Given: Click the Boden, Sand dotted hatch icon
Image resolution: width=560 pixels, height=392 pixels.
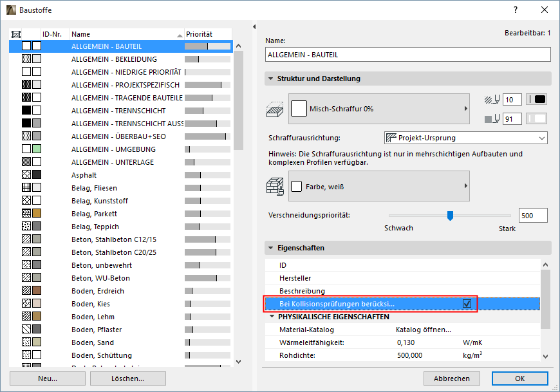Looking at the screenshot, I should point(26,342).
